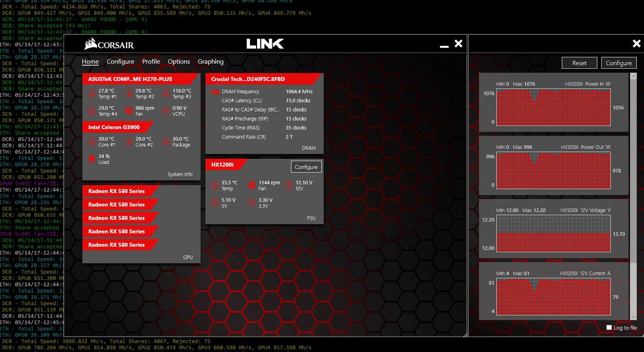
Task: Reset the graph data
Action: tap(580, 63)
